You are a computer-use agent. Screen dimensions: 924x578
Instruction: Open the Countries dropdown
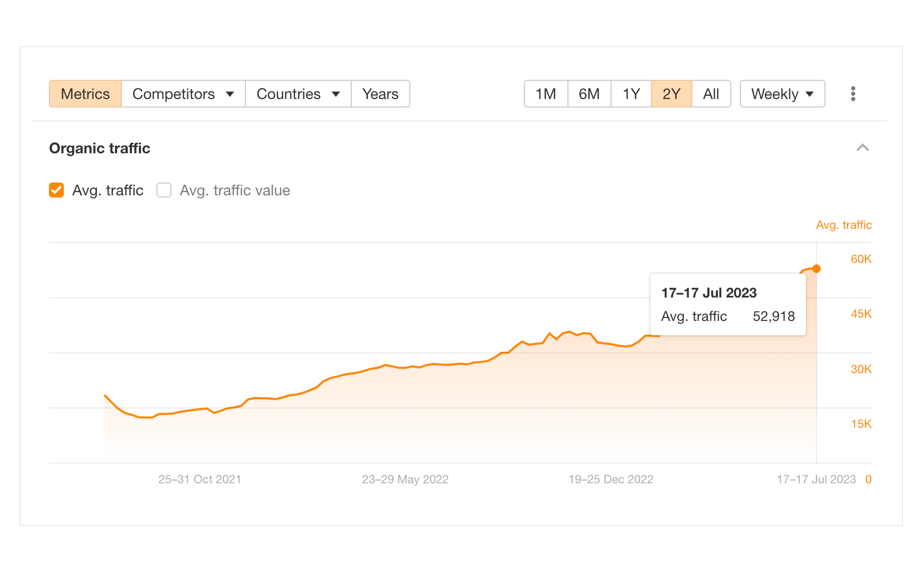point(298,94)
